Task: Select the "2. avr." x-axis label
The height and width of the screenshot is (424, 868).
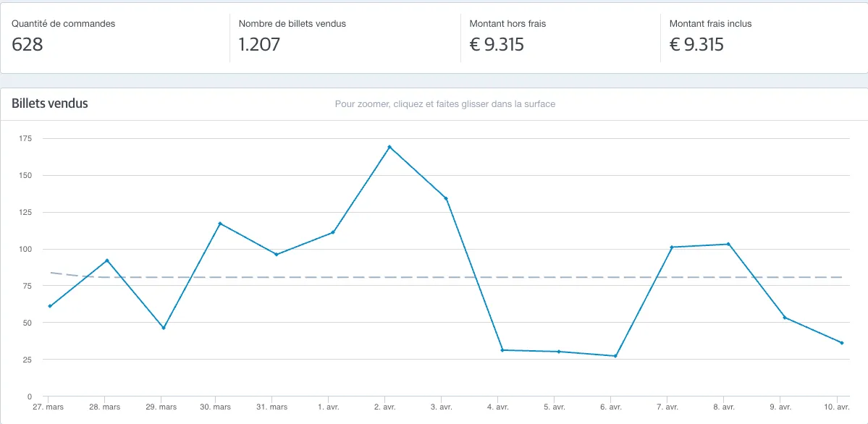Action: (385, 407)
